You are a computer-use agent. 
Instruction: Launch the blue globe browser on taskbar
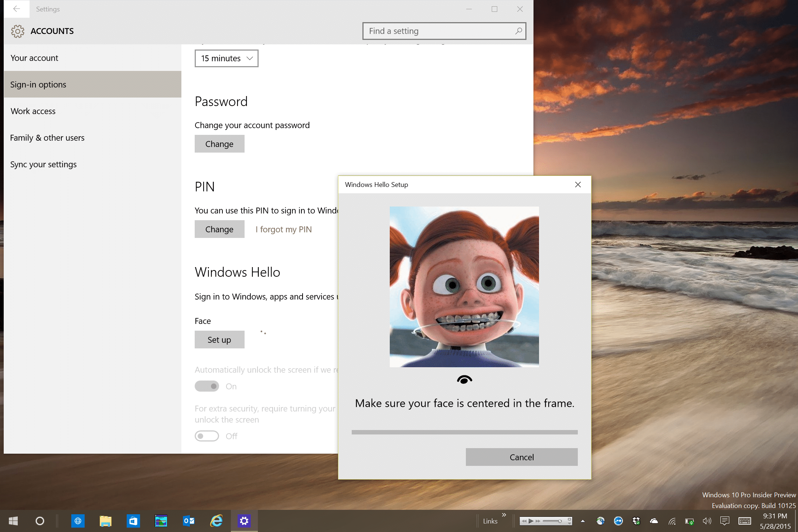coord(78,521)
